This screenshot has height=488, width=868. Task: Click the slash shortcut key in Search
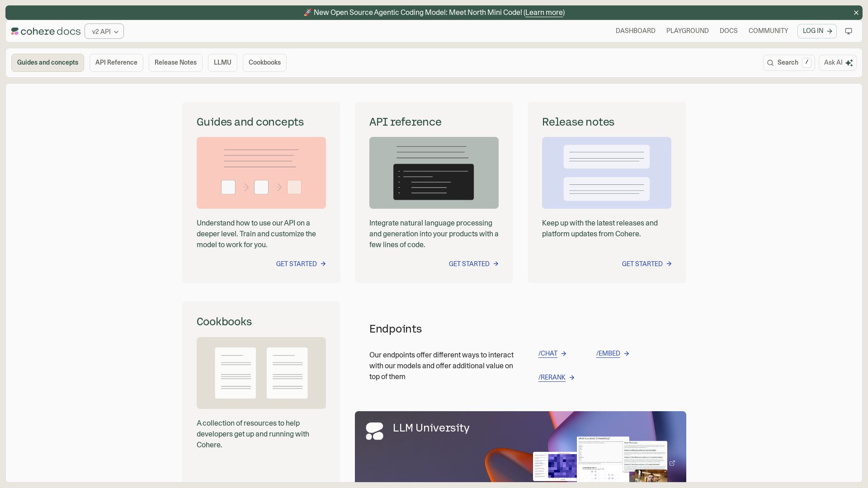[x=807, y=63]
